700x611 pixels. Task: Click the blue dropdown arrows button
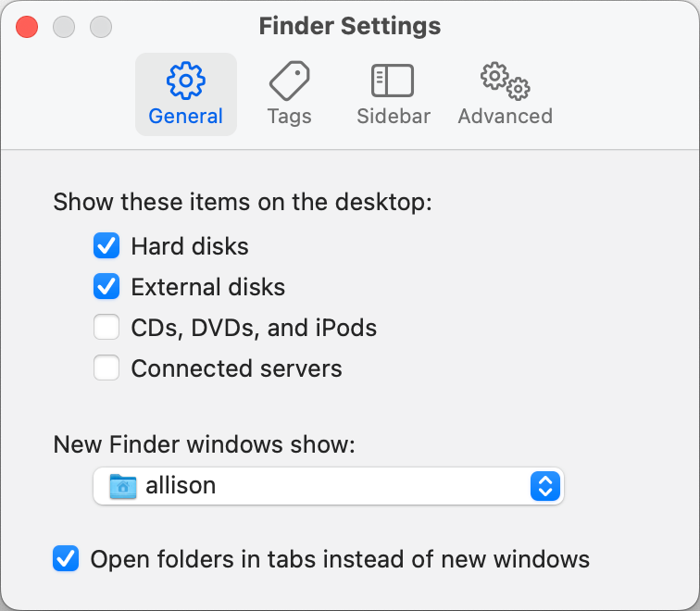click(545, 486)
